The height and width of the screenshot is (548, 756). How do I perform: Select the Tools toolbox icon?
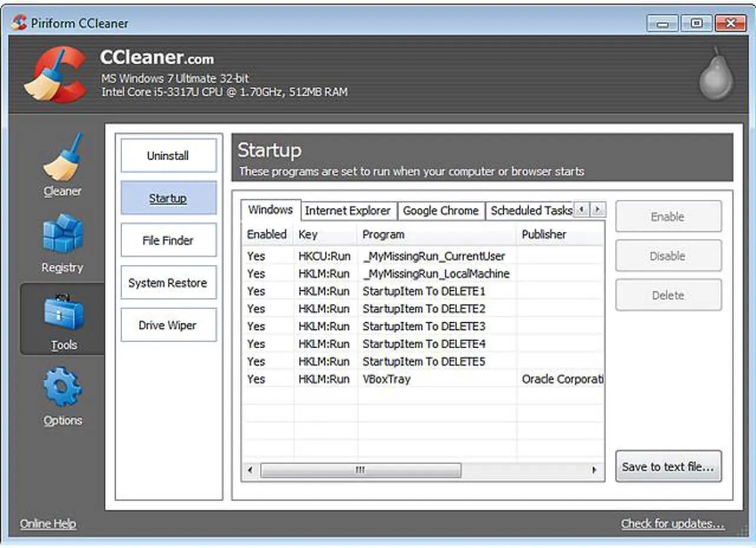click(63, 313)
